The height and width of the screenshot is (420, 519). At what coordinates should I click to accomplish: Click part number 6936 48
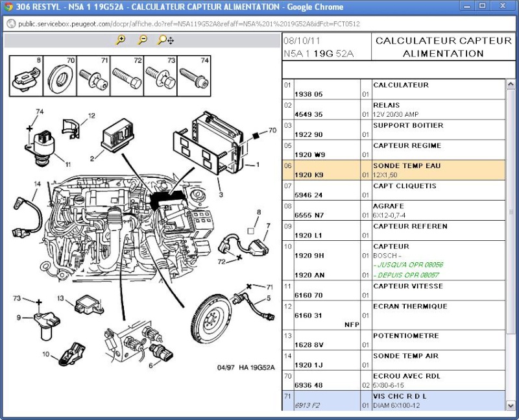pyautogui.click(x=309, y=385)
